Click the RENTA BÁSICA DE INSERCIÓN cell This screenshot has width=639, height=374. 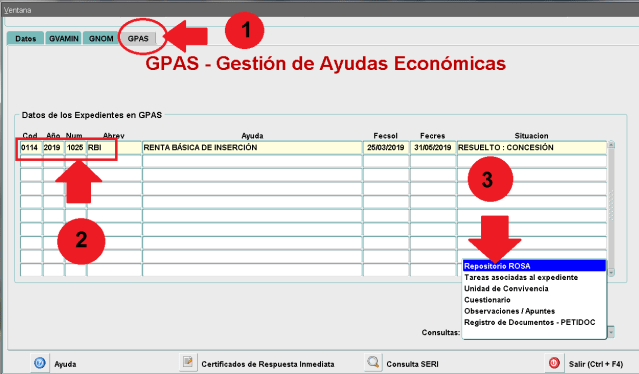(252, 147)
